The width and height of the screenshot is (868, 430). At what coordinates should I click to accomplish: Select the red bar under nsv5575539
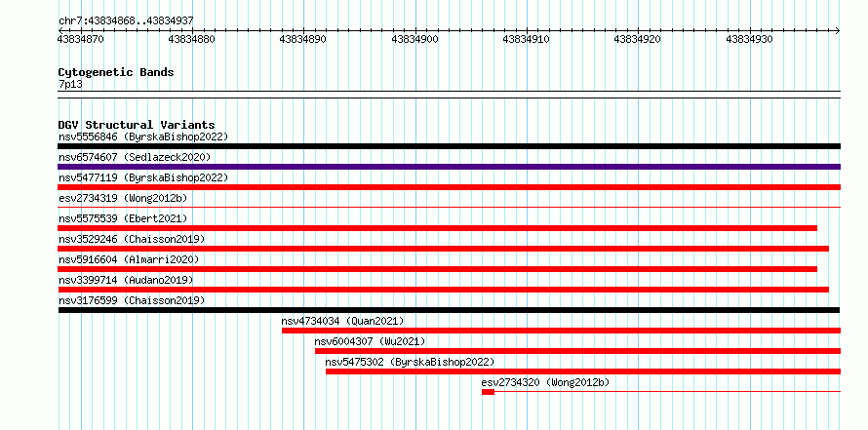click(x=437, y=228)
